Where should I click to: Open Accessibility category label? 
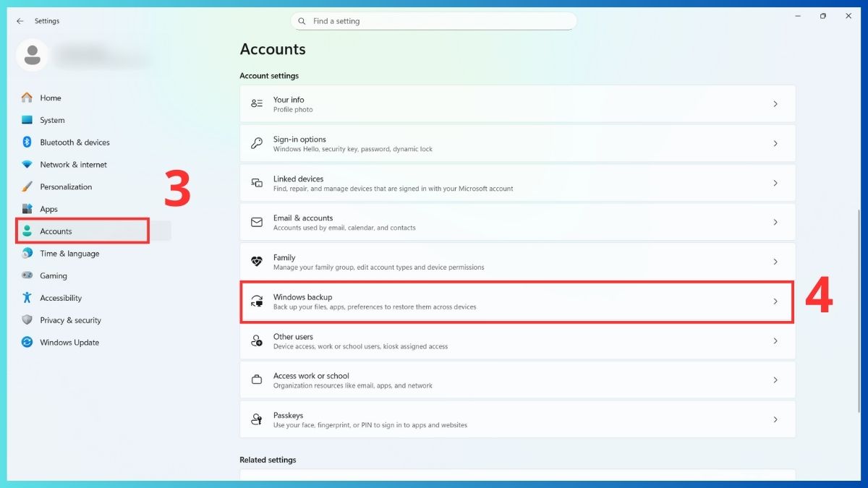[x=61, y=298]
